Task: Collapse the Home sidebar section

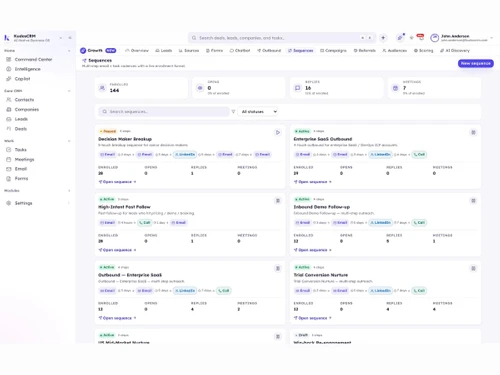Action: click(69, 51)
